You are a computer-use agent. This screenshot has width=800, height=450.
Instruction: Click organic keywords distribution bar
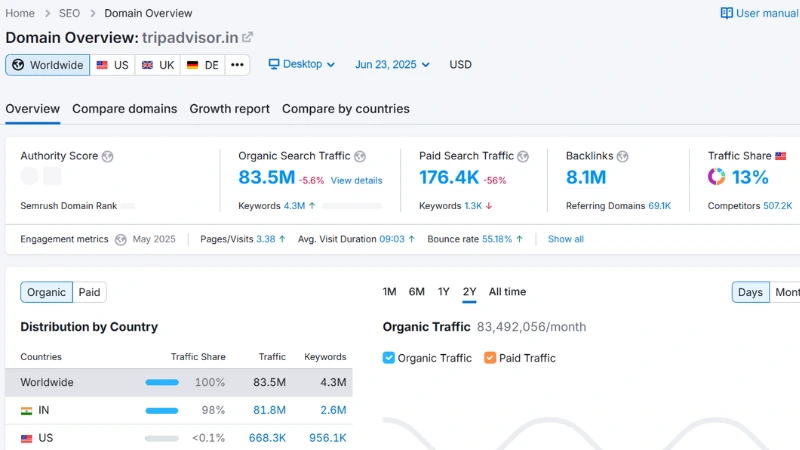352,206
